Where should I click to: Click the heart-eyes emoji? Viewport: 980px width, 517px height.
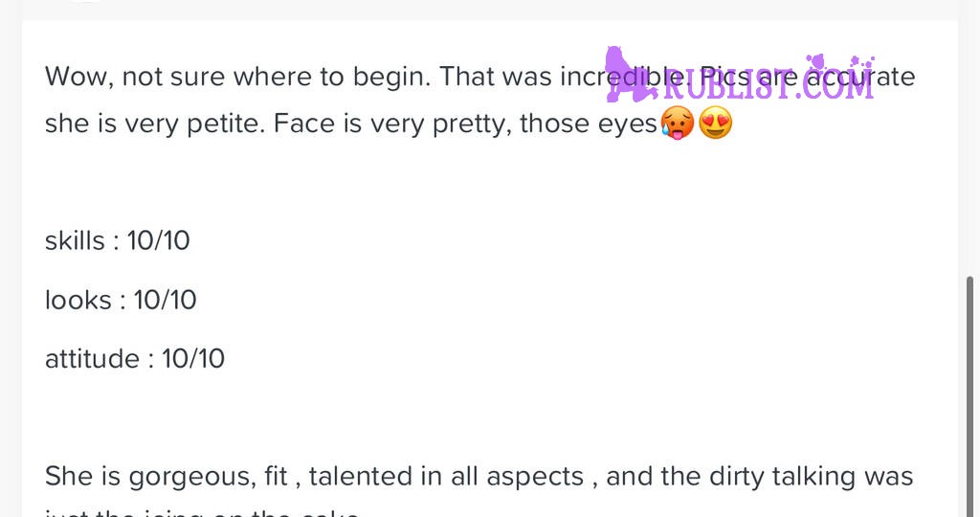(715, 124)
